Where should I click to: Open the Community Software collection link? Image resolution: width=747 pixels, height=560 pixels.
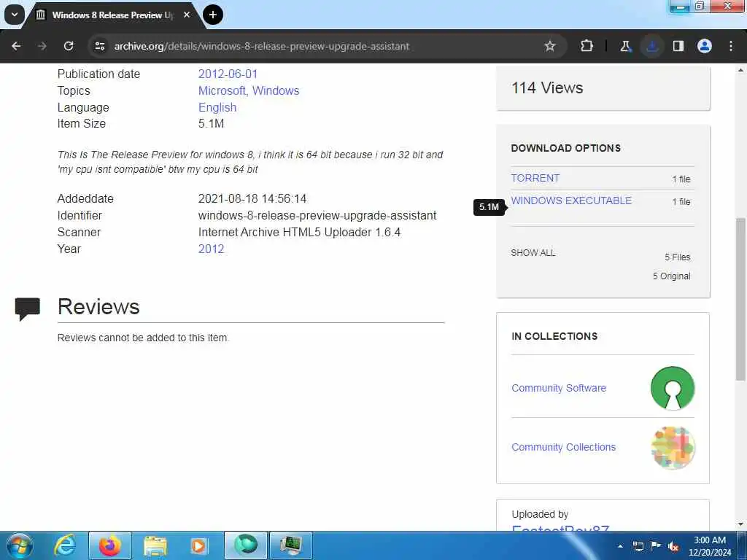(559, 388)
